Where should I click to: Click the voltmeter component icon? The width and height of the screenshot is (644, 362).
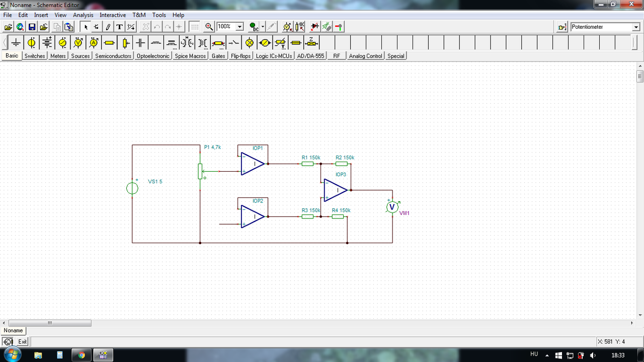click(x=78, y=42)
